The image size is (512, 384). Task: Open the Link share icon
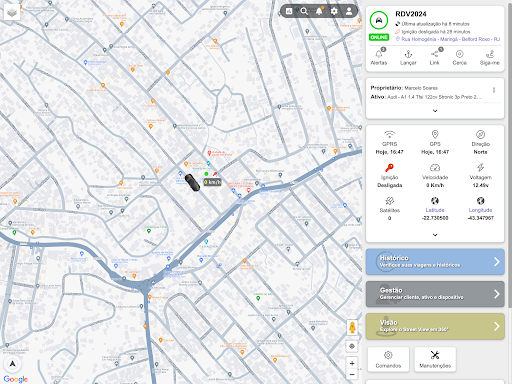click(434, 57)
